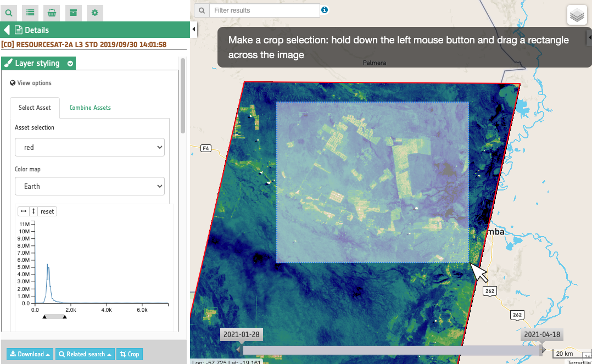This screenshot has width=592, height=364.
Task: Click the blue info icon beside filter field
Action: coord(325,10)
